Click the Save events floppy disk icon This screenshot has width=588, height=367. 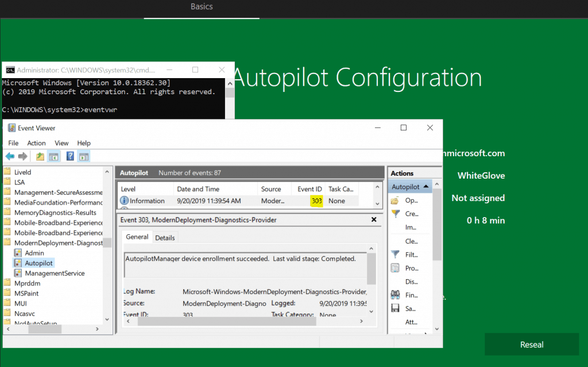point(395,308)
